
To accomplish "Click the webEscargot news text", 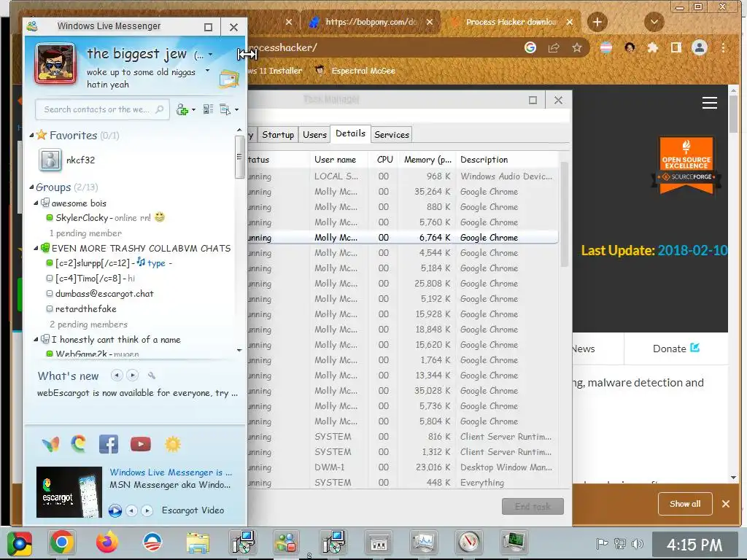I will (x=137, y=393).
